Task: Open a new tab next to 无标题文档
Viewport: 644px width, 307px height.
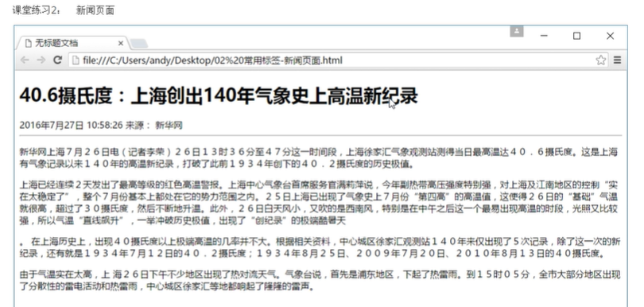Action: coord(138,44)
